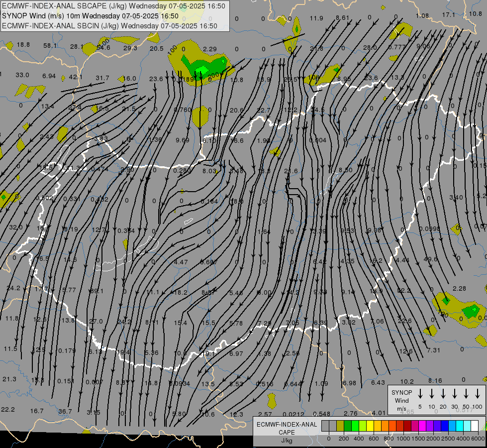Click the 6000 tick label on CAPE scale
Screen dimensions: 487x448
[x=479, y=439]
